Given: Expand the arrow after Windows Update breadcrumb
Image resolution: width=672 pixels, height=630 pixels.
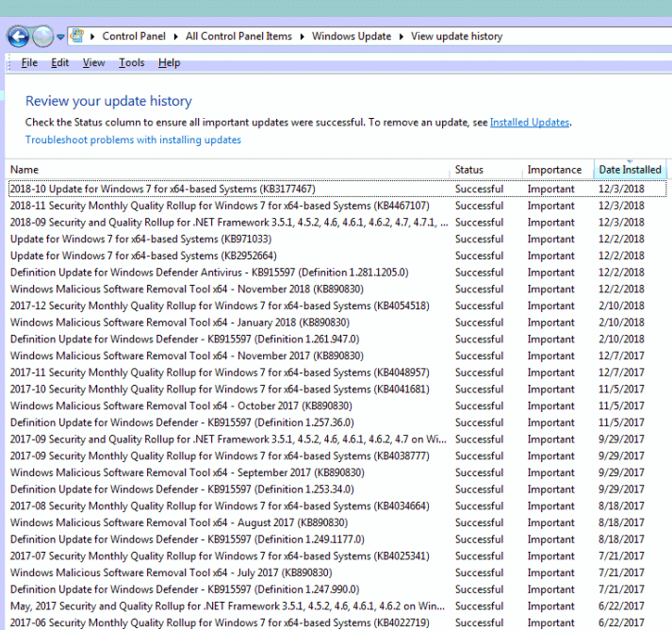Looking at the screenshot, I should (402, 37).
